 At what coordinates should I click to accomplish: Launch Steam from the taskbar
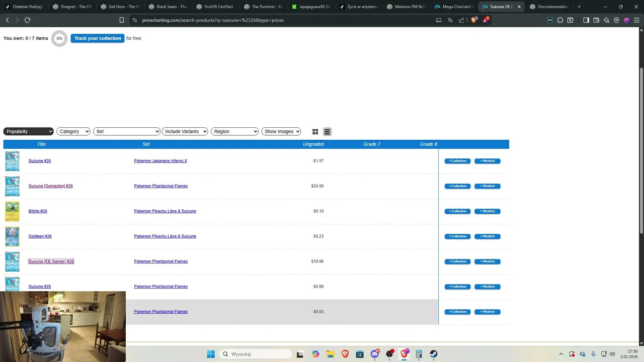click(x=433, y=354)
